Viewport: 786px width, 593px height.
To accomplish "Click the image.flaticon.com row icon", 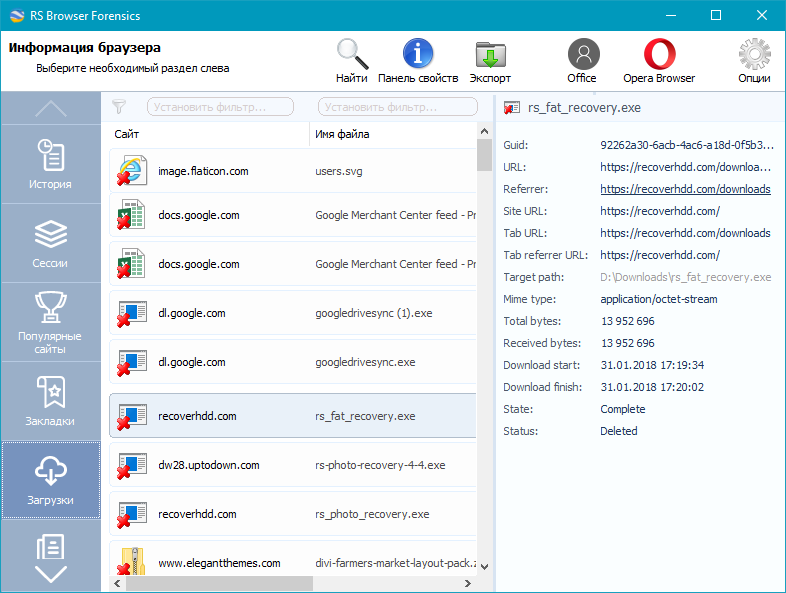I will coord(132,171).
